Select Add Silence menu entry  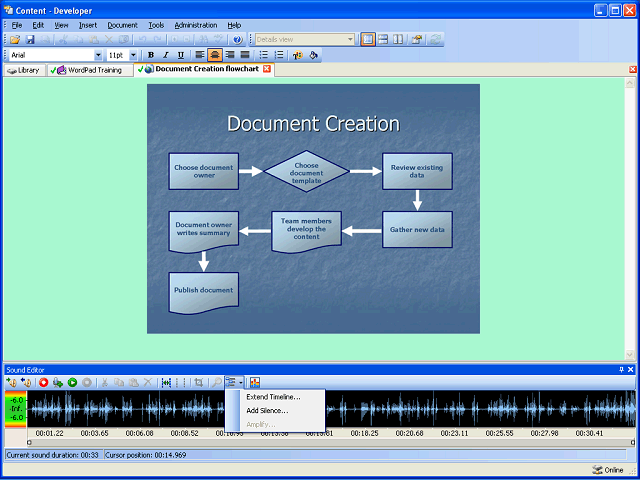(267, 410)
